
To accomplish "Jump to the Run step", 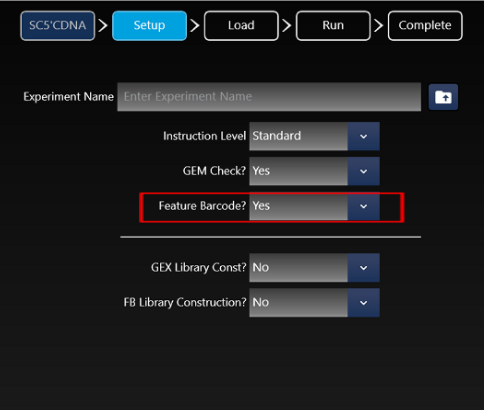I will (333, 26).
